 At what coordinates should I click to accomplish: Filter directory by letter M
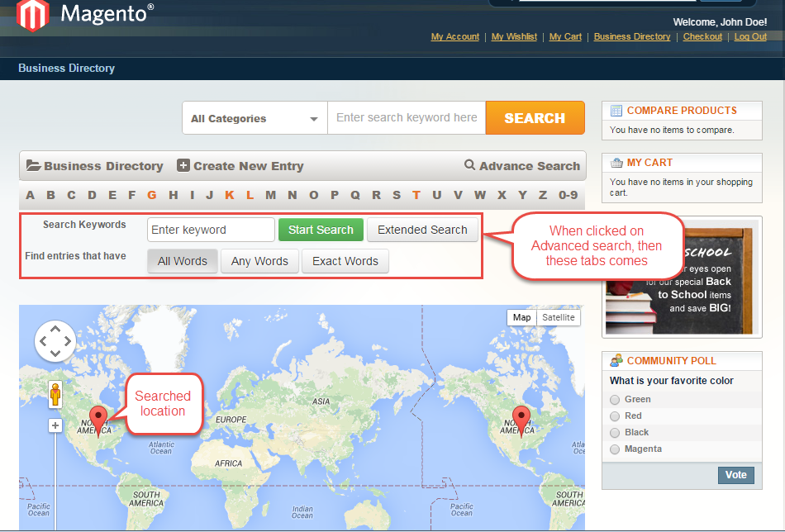pos(271,195)
